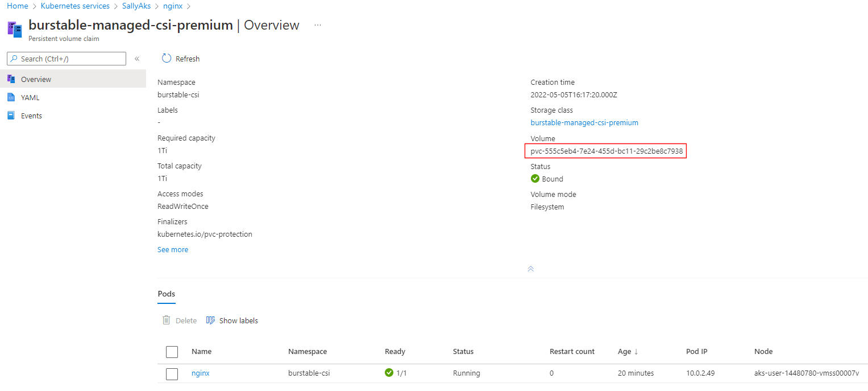Open burstable-managed-csi-premium storage class link

pos(584,122)
